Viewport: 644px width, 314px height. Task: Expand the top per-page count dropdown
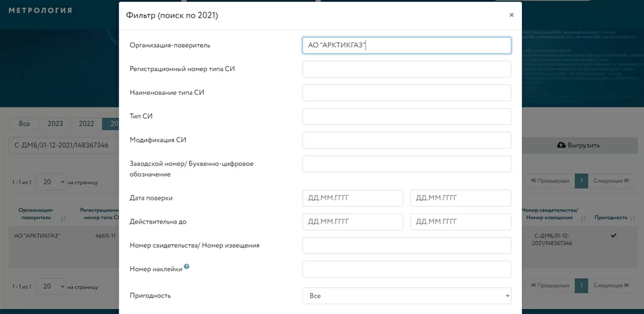pos(51,181)
